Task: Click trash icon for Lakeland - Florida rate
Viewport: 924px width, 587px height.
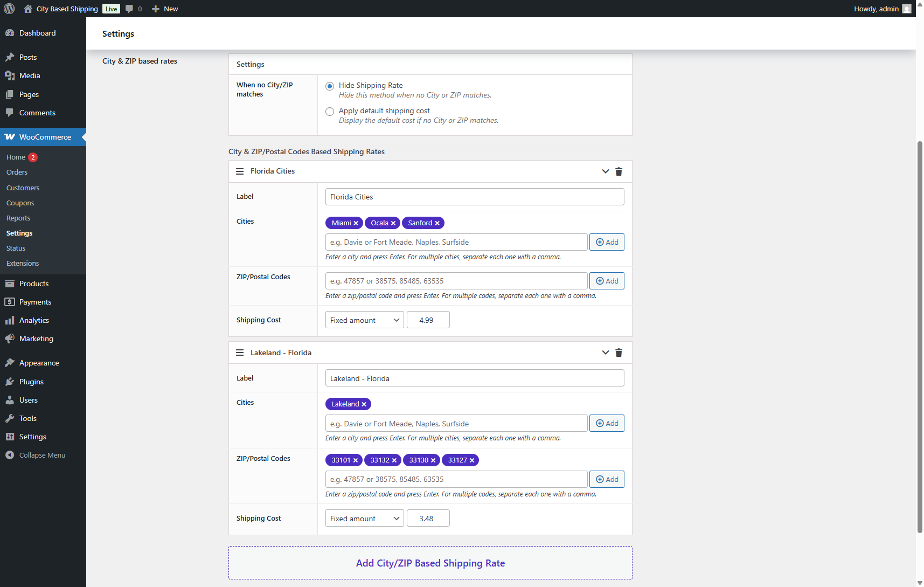Action: [x=619, y=353]
